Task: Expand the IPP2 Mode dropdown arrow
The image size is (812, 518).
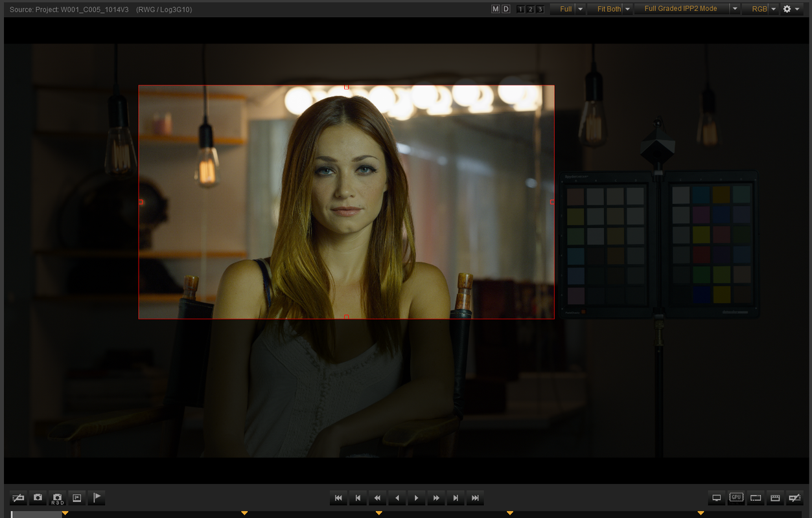Action: coord(734,9)
